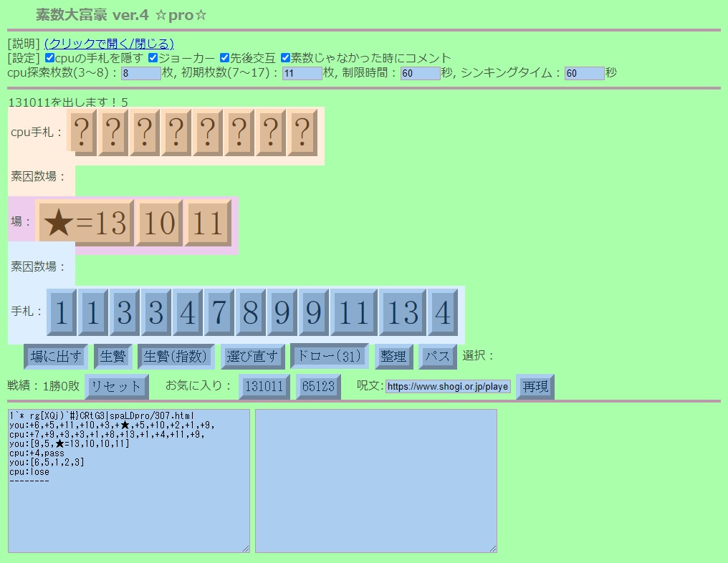Image resolution: width=728 pixels, height=563 pixels.
Task: Click the 戦績：1勝0敗 record text
Action: coord(43,385)
